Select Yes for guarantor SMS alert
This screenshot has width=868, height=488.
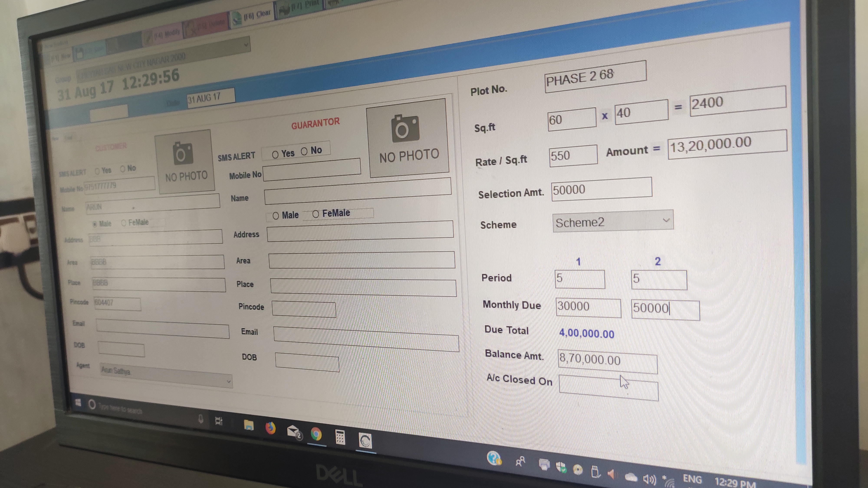275,155
